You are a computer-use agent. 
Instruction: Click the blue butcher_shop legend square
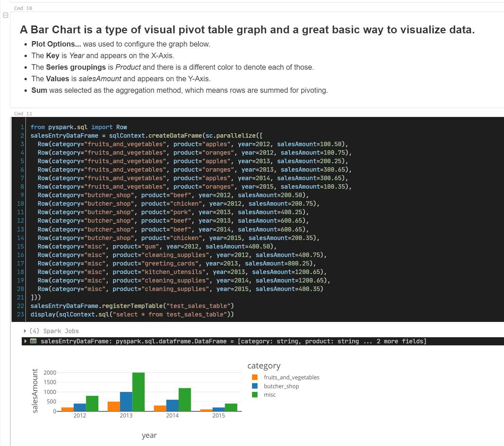(255, 386)
